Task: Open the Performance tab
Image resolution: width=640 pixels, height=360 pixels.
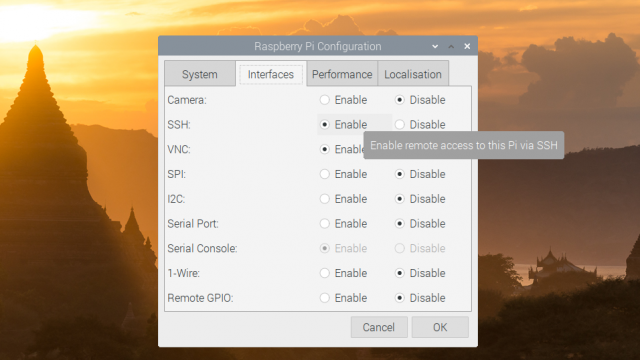Action: tap(342, 74)
